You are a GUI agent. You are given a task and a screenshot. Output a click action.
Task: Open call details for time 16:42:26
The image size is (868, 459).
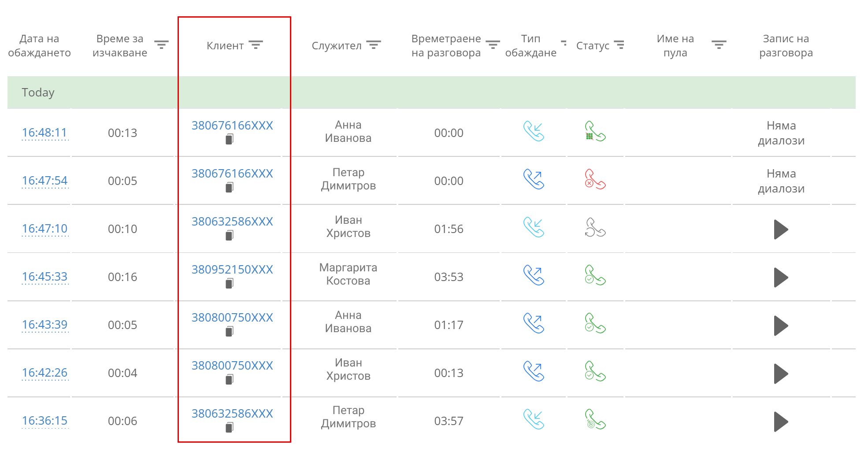tap(45, 373)
